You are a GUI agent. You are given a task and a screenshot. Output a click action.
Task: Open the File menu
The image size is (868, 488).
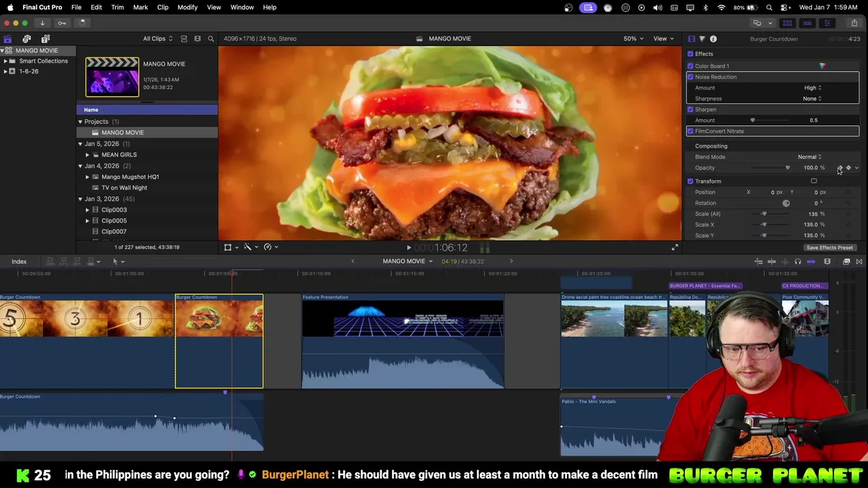[x=76, y=7]
